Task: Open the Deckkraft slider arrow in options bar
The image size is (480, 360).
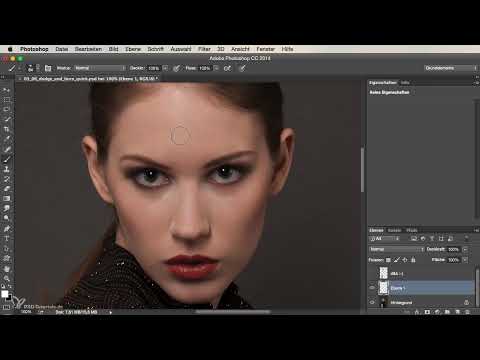Action: 166,68
